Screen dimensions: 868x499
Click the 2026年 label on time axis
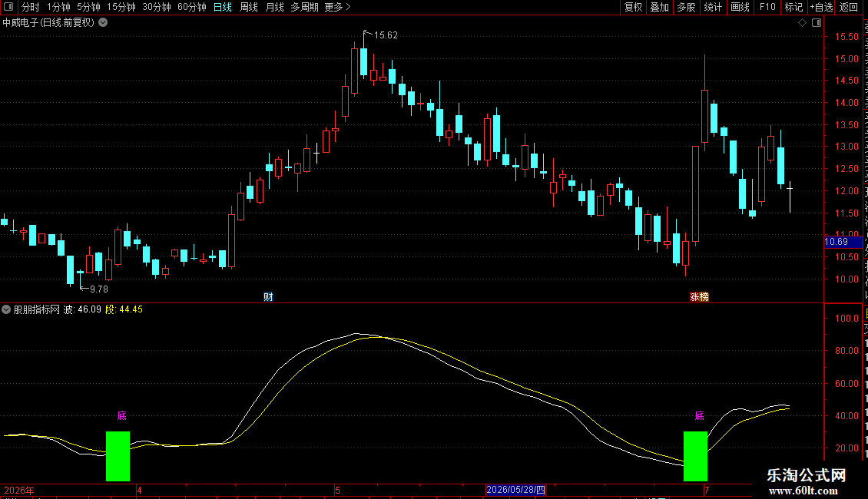click(19, 491)
